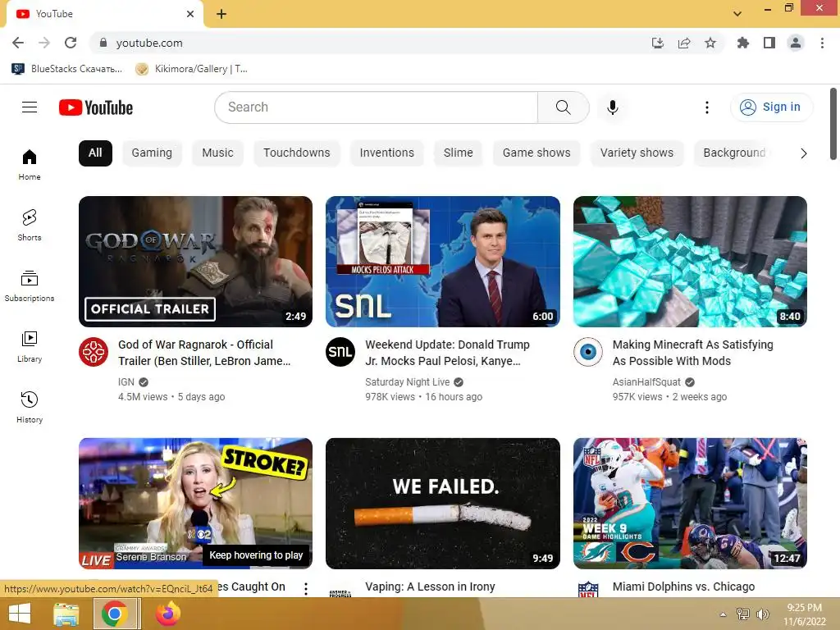The width and height of the screenshot is (840, 630).
Task: Open YouTube settings three-dot menu
Action: [706, 107]
